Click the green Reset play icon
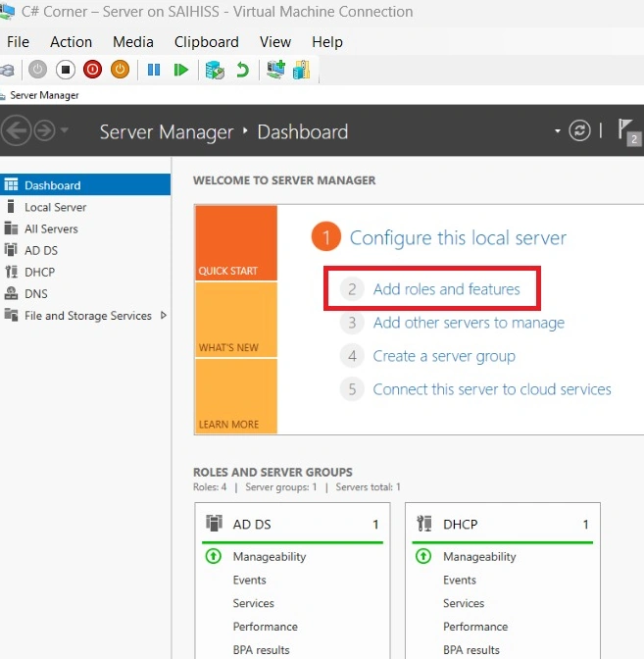The image size is (644, 659). coord(180,70)
